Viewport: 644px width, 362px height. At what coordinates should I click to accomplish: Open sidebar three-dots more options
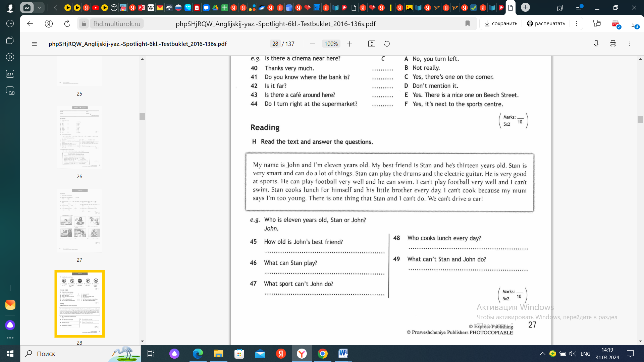point(10,338)
